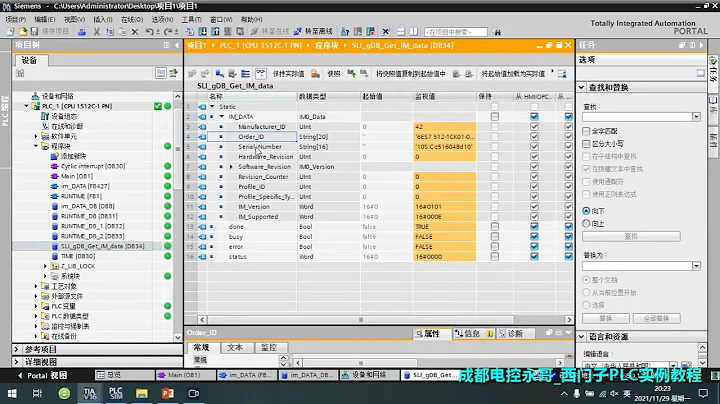Open File Explorer from the taskbar
720x404 pixels.
142,393
